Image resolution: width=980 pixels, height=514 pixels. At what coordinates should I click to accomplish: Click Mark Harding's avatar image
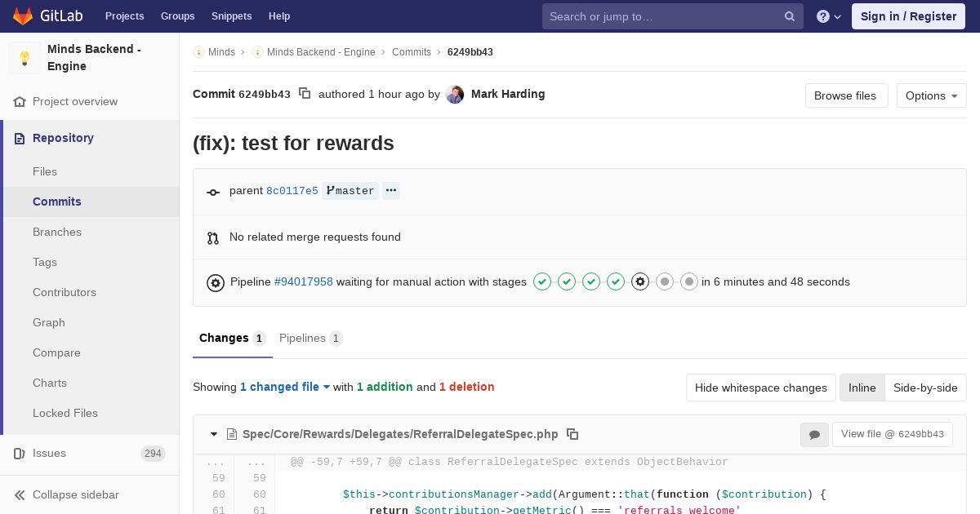455,95
